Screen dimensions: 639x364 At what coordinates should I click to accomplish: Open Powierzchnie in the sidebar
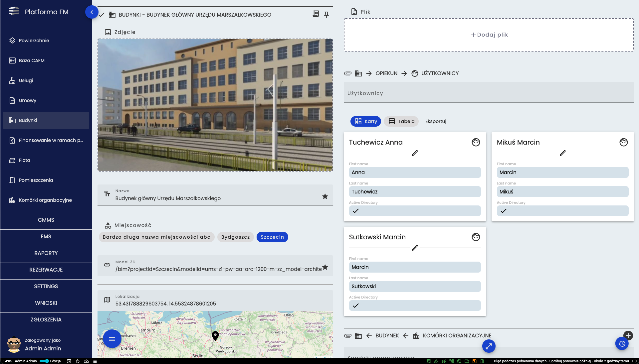(x=46, y=41)
